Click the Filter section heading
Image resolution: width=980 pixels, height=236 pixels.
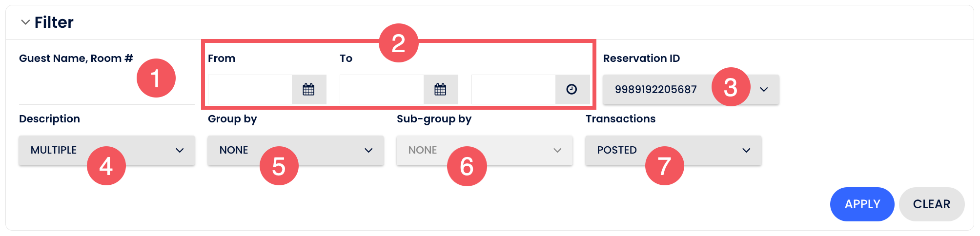click(x=54, y=22)
